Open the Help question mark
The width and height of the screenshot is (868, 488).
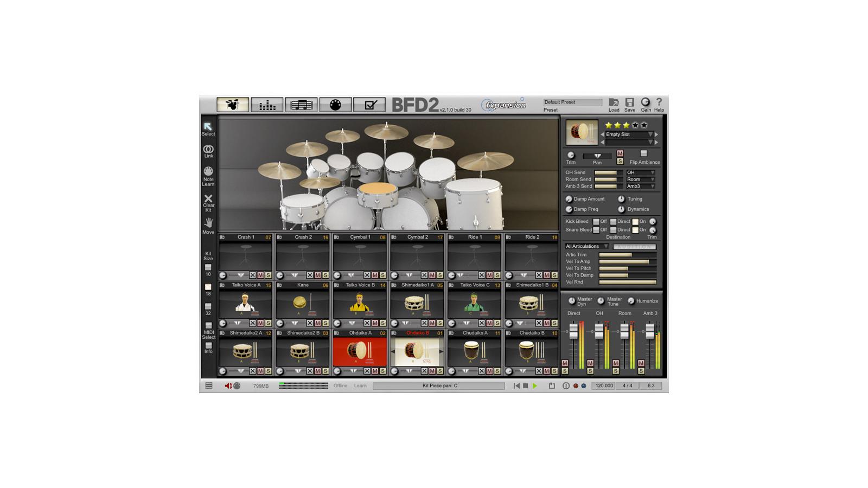pyautogui.click(x=659, y=102)
